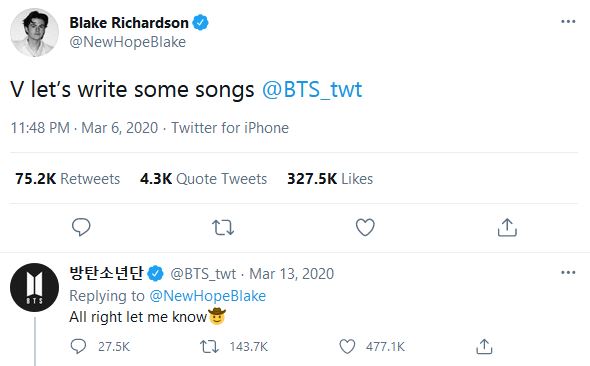Retweet the 'V let's write some songs' tweet
The width and height of the screenshot is (590, 366).
tap(223, 228)
